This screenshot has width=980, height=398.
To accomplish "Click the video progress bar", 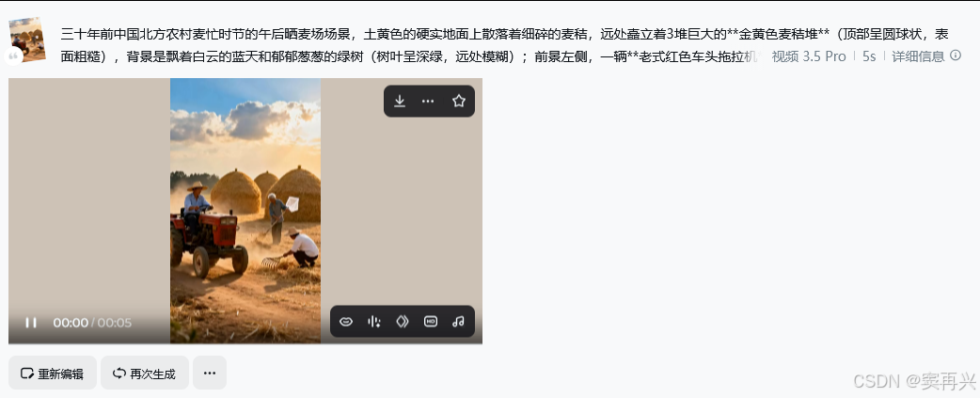I will tap(245, 343).
